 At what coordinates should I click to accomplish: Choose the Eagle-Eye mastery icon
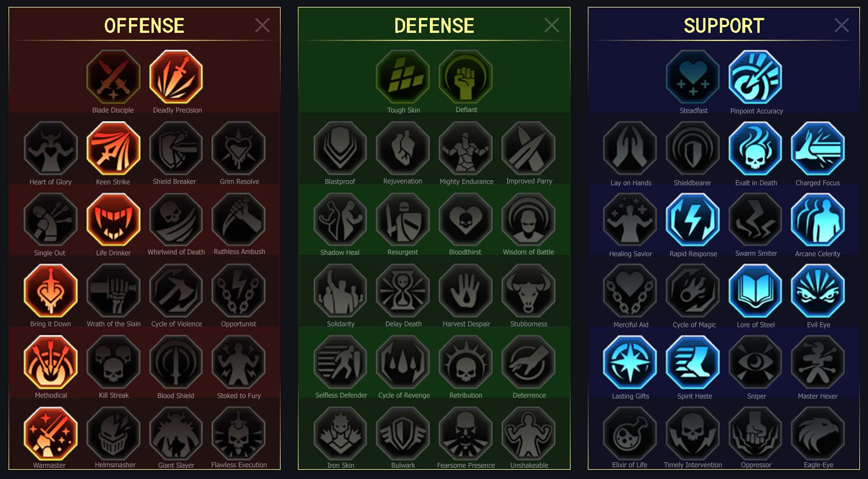coord(818,433)
